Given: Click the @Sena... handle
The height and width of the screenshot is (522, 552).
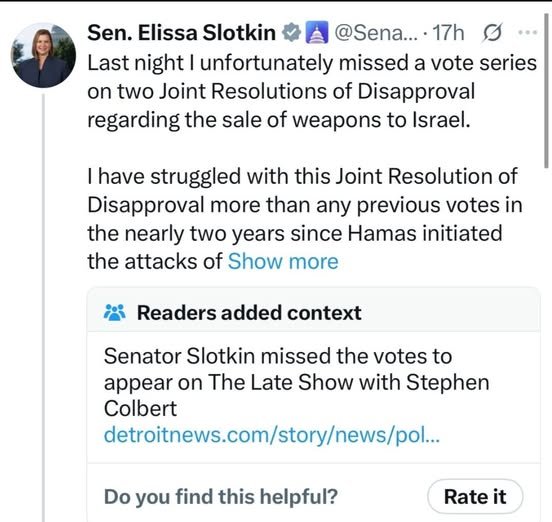Looking at the screenshot, I should 376,33.
